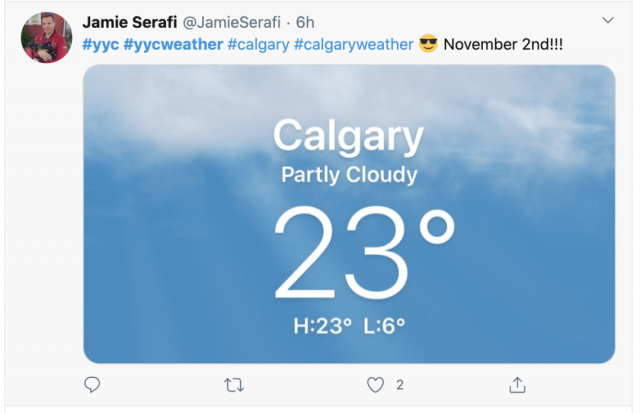This screenshot has width=640, height=413.
Task: Retweet this post using the retweet icon
Action: (x=234, y=385)
